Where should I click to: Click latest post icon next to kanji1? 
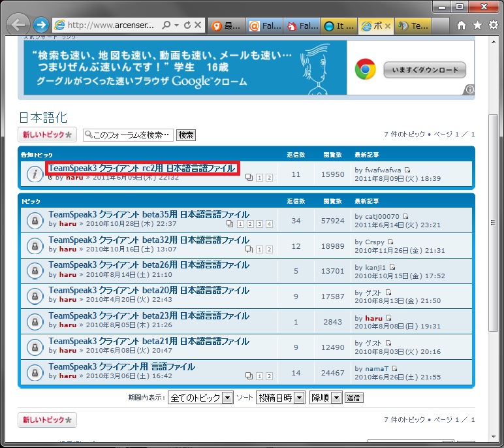(x=392, y=267)
